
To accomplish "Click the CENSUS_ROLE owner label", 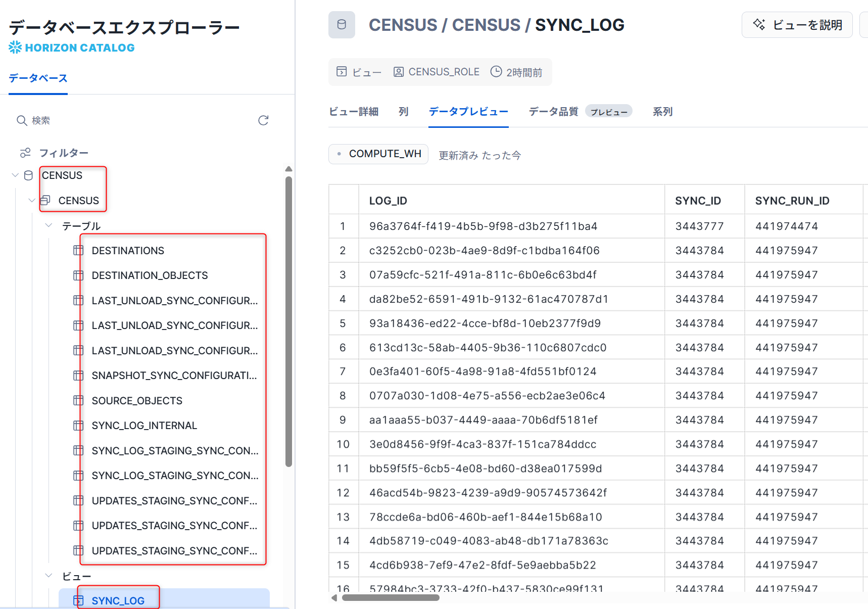I will coord(444,72).
